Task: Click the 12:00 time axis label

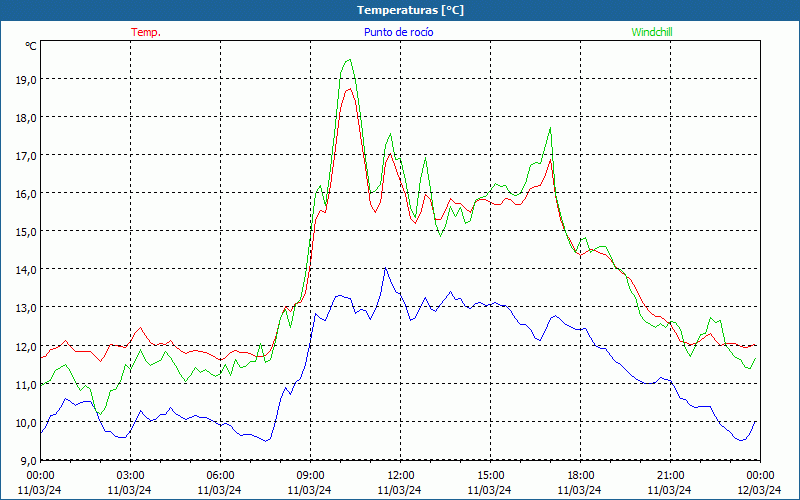Action: click(x=400, y=476)
